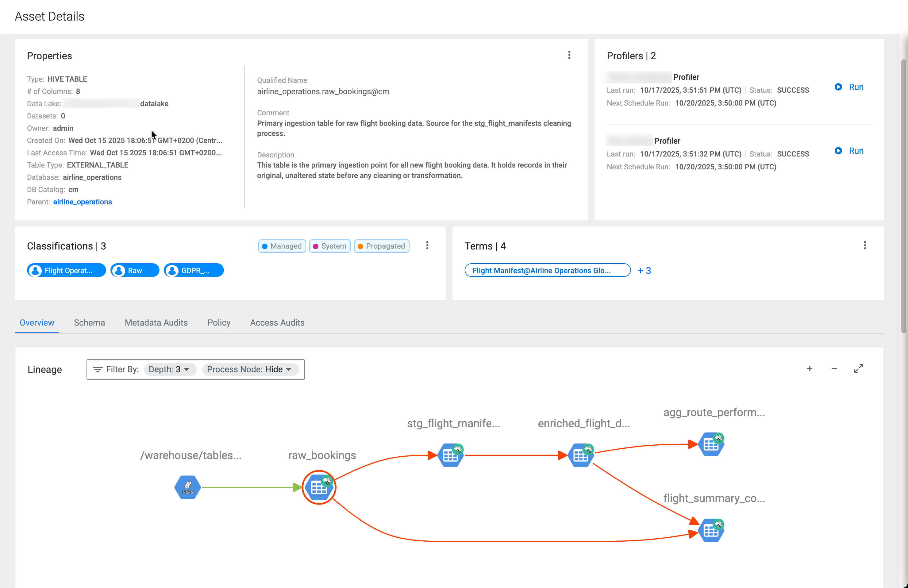The height and width of the screenshot is (588, 908).
Task: Open the airline_operations parent link
Action: pyautogui.click(x=83, y=202)
